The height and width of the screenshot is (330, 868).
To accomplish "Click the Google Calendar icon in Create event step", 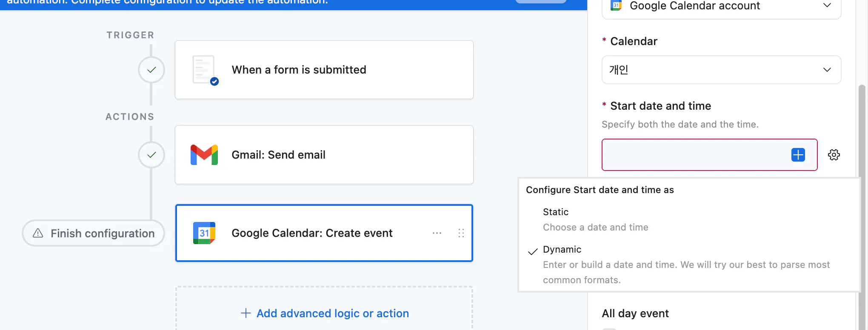I will point(204,233).
